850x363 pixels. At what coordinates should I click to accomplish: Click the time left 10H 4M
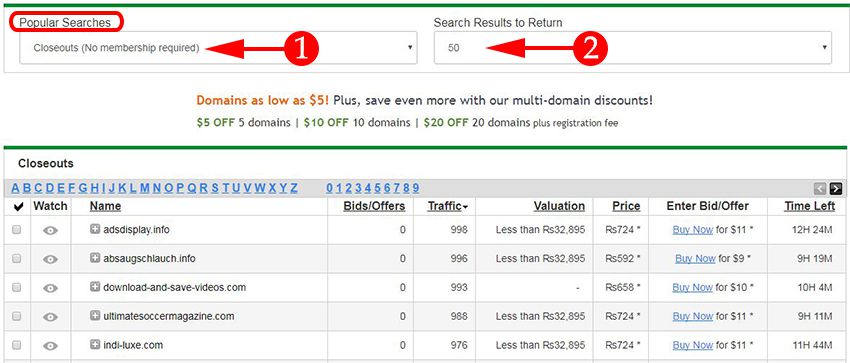pos(814,287)
